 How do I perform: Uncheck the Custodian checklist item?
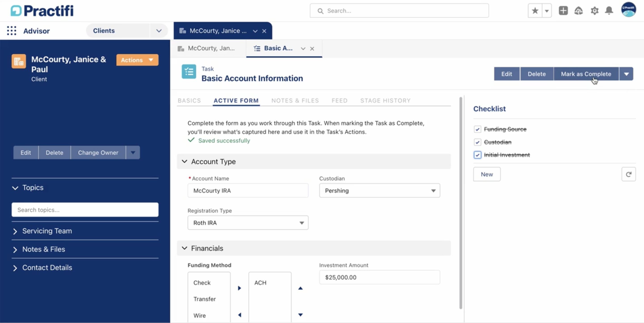click(477, 142)
